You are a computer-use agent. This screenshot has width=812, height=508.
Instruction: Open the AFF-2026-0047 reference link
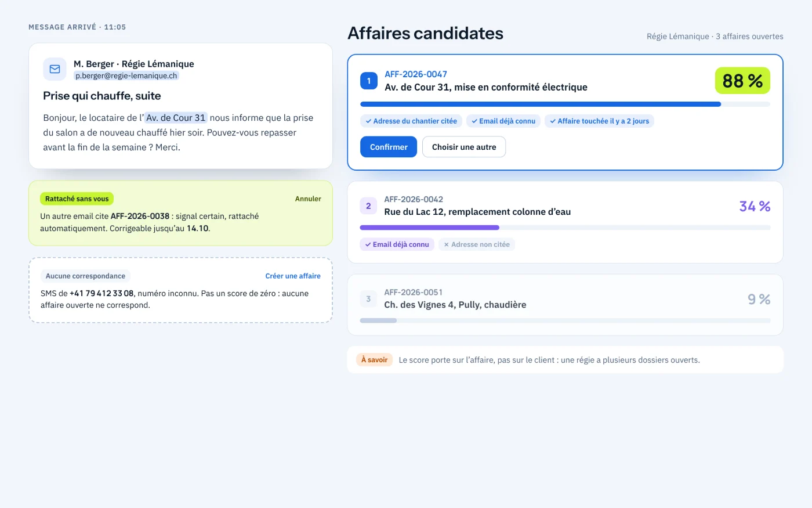click(x=416, y=74)
